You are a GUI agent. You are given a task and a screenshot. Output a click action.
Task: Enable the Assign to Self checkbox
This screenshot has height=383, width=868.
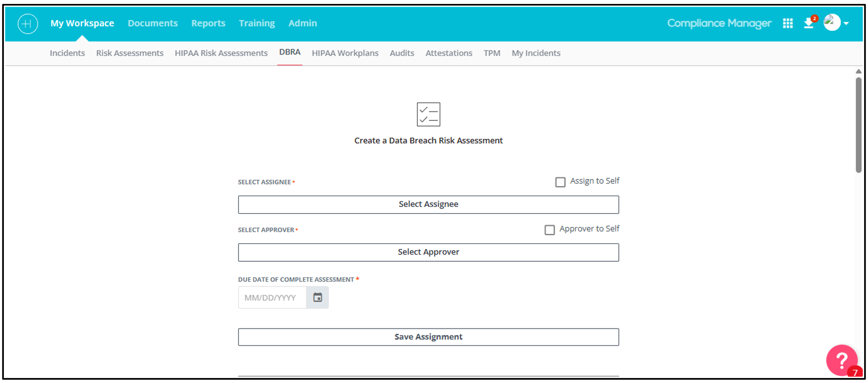click(x=560, y=182)
